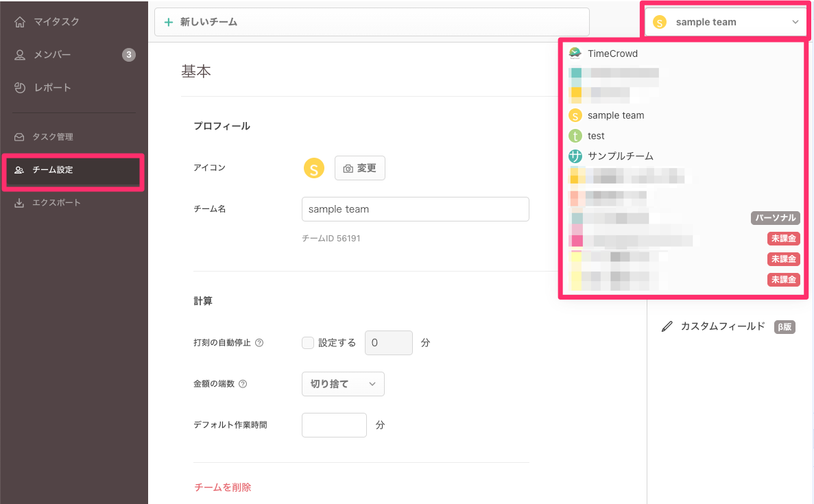Image resolution: width=814 pixels, height=504 pixels.
Task: Click the inbox icon for タスク管理
Action: click(x=19, y=137)
